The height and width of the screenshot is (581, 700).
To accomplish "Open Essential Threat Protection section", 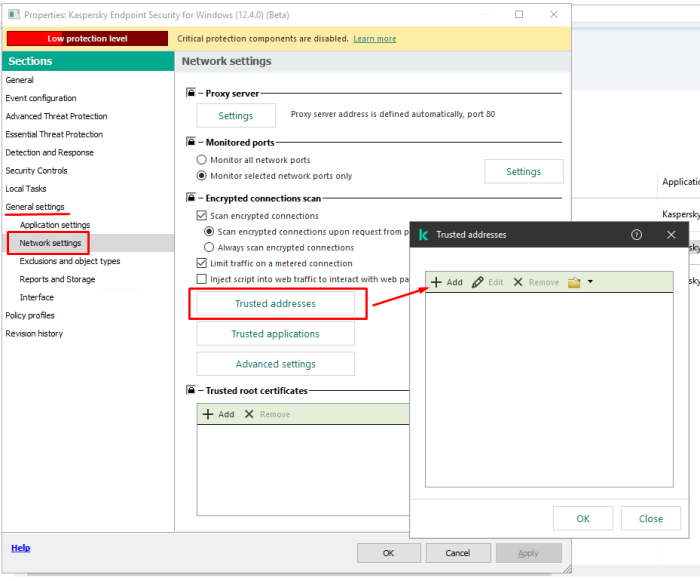I will (54, 134).
